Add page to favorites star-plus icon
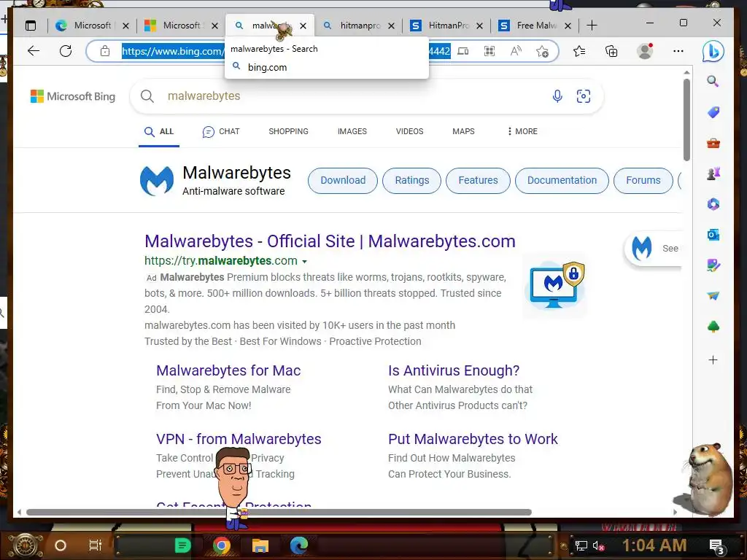The width and height of the screenshot is (747, 560). pos(542,51)
